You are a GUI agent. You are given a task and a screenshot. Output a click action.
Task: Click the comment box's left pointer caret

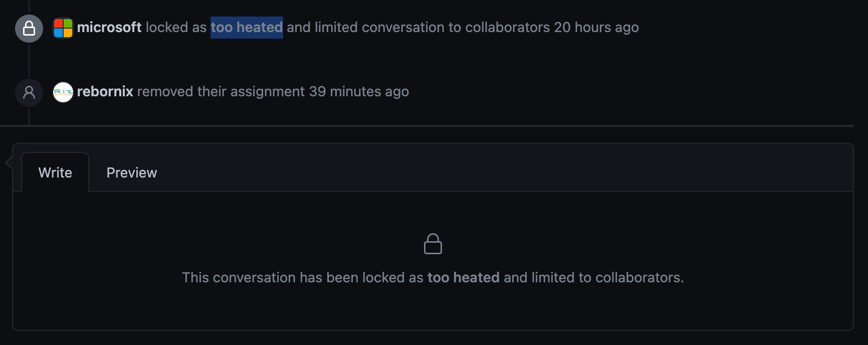[9, 162]
